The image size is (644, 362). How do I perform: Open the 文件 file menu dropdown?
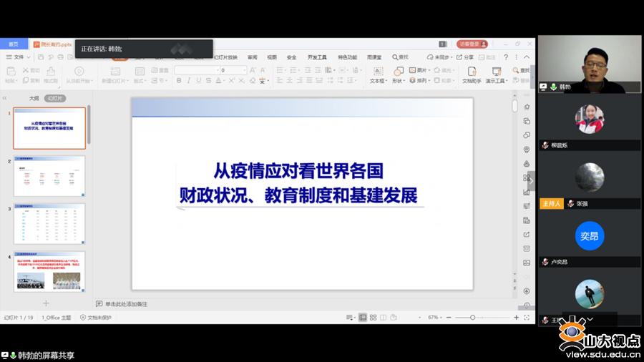(16, 57)
